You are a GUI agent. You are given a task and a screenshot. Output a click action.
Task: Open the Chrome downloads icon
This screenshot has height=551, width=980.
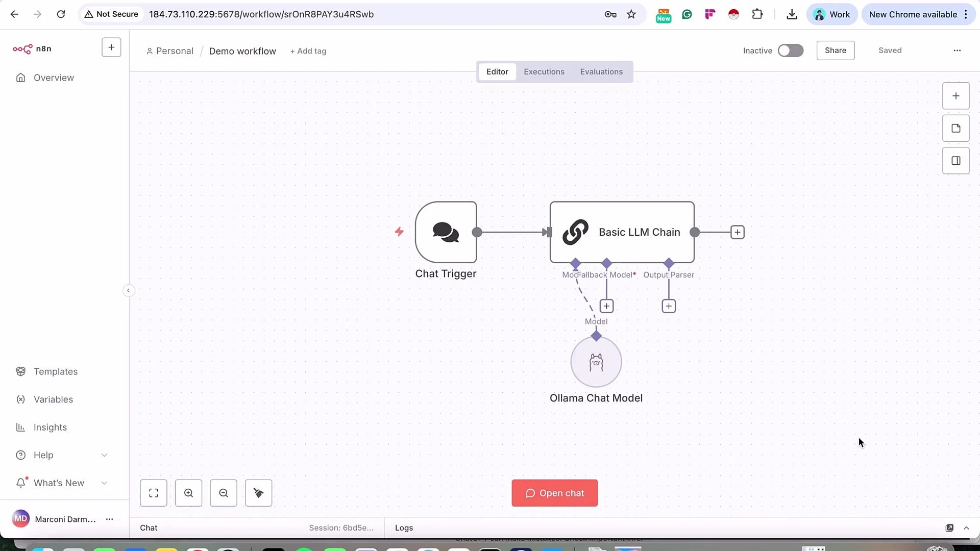pos(792,14)
